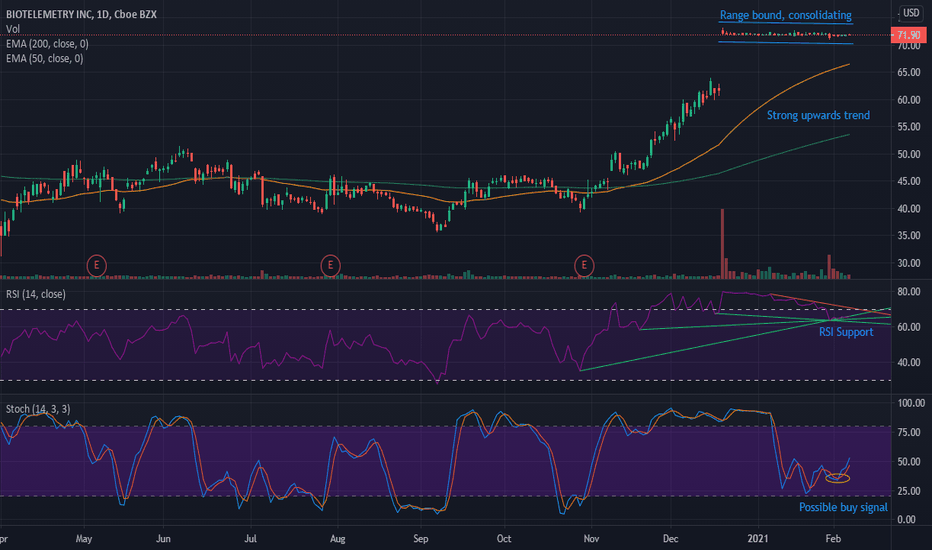
Task: Click the 40.00 RSI axis label
Action: [909, 362]
